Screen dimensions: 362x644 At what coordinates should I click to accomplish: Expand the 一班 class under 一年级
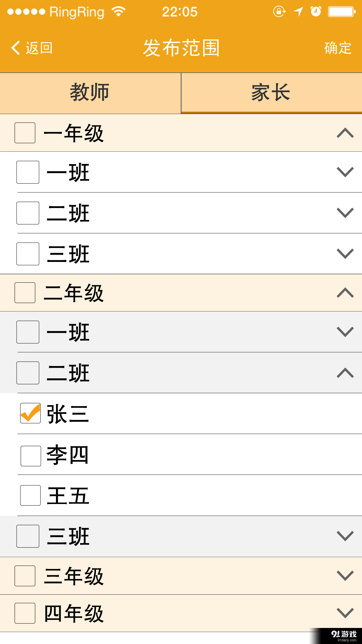(x=345, y=173)
